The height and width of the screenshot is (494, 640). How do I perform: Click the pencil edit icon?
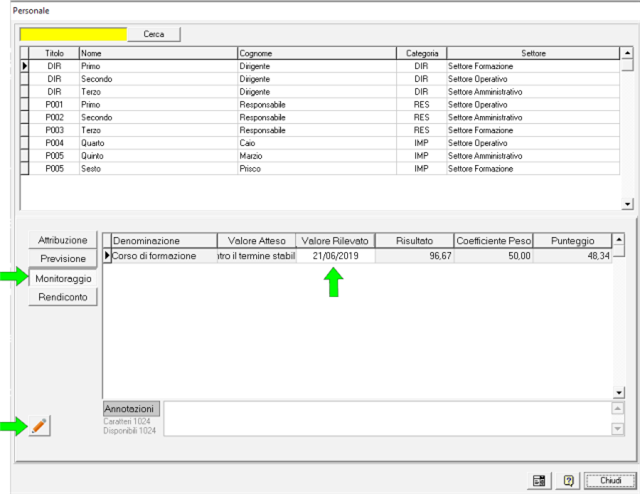coord(39,426)
